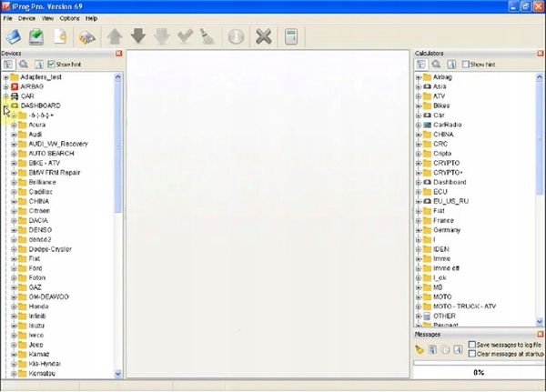
Task: Click the font 'A' icon in Calculators panel
Action: [x=450, y=65]
